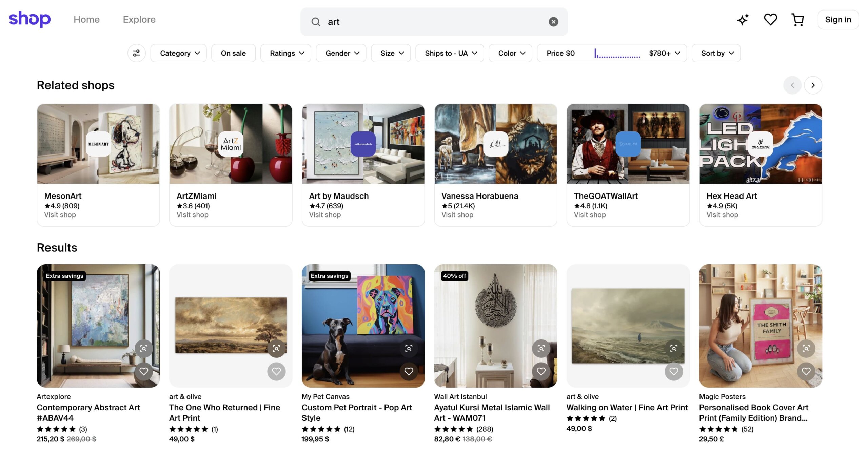Click the search input containing 'art'
868x455 pixels.
(434, 22)
